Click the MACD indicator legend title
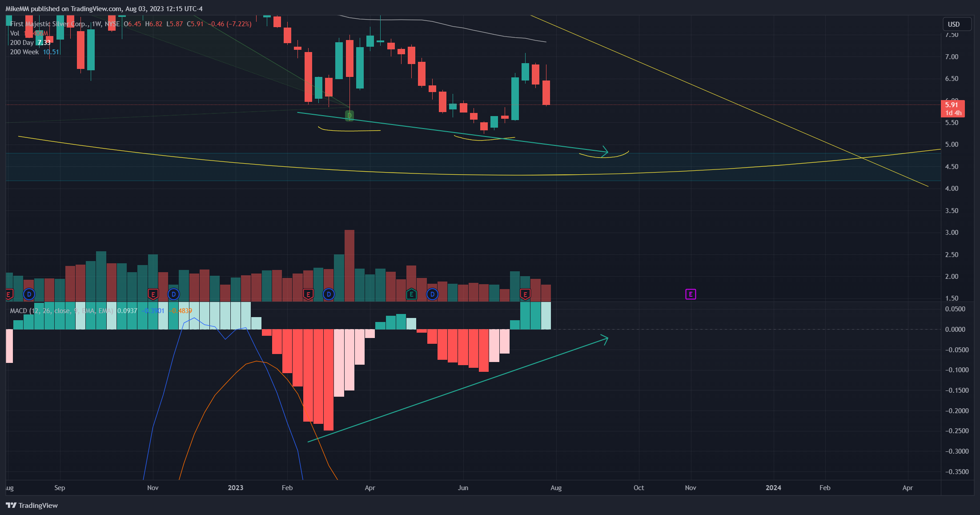This screenshot has width=980, height=515. [61, 311]
